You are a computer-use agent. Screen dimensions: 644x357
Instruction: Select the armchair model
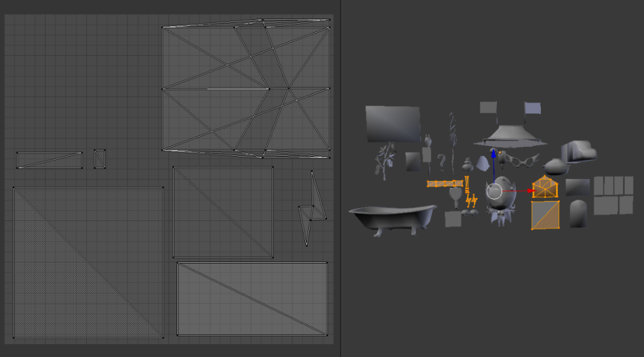click(x=579, y=151)
